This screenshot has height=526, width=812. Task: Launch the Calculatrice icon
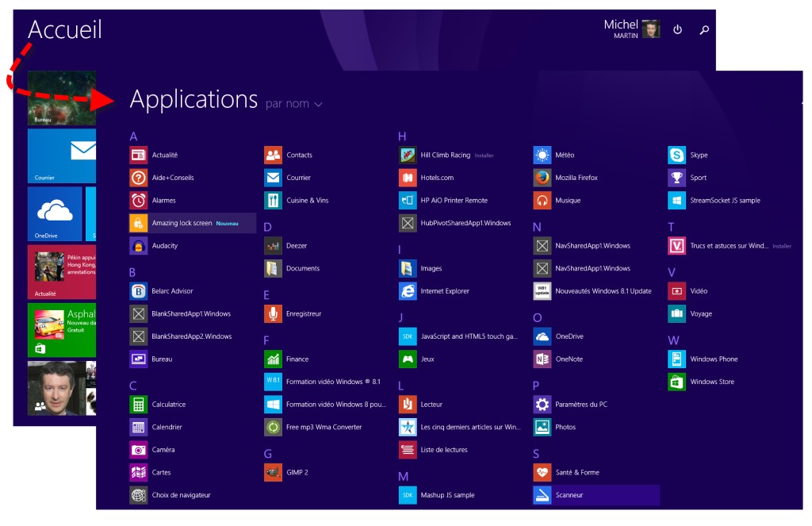138,405
